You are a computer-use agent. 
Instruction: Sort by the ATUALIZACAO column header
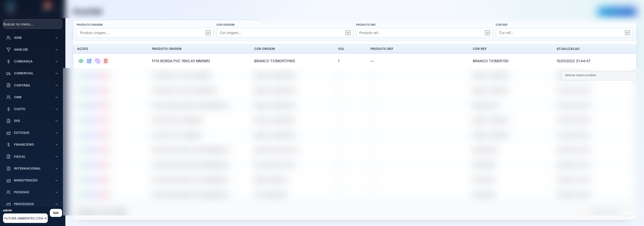568,49
